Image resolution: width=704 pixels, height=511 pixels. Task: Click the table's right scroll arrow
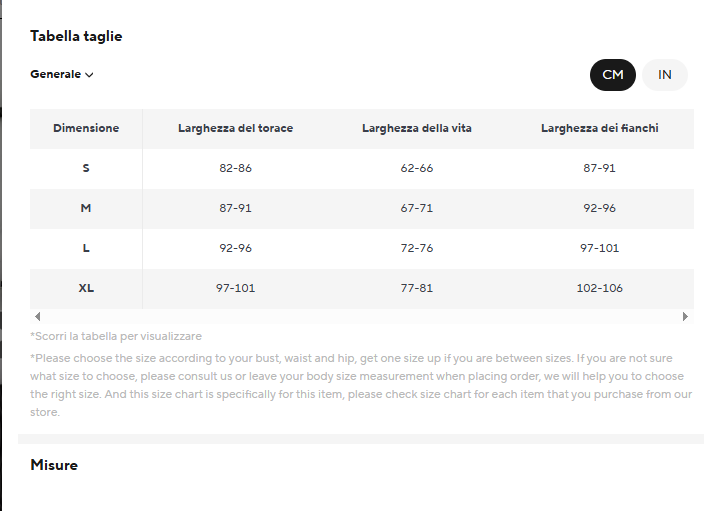[685, 317]
